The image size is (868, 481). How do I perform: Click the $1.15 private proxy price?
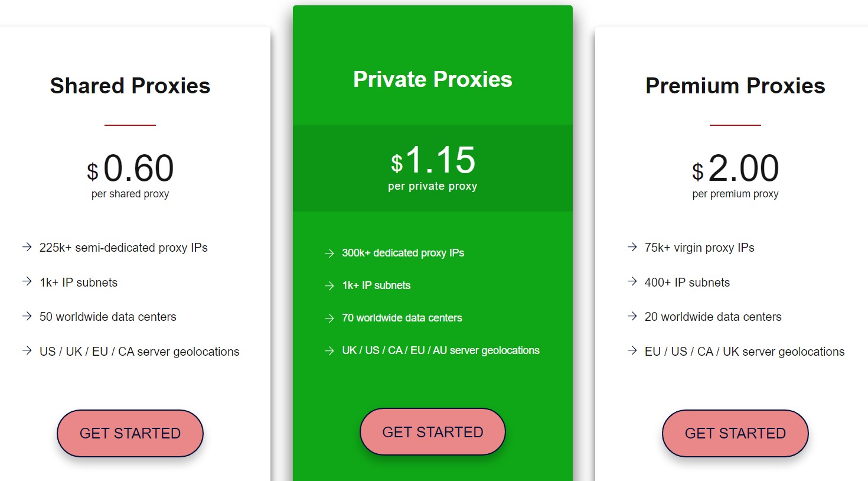pyautogui.click(x=433, y=161)
